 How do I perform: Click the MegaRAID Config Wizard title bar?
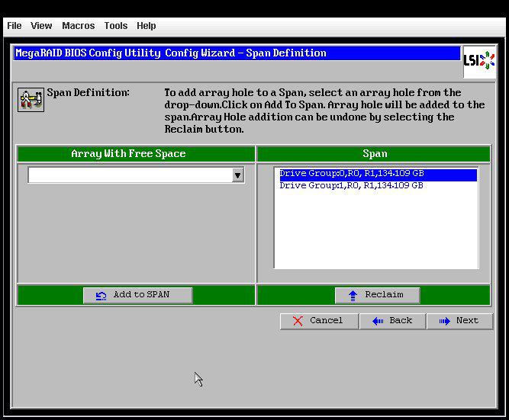pyautogui.click(x=237, y=53)
